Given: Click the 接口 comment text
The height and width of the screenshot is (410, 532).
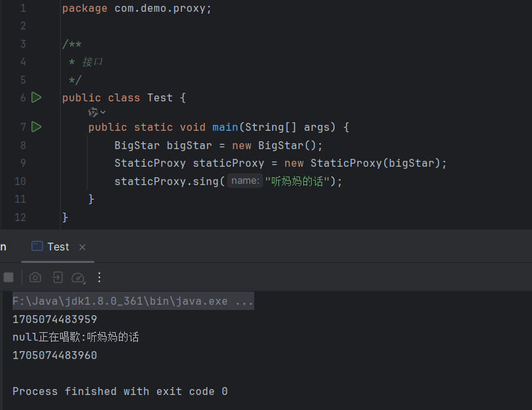Looking at the screenshot, I should [x=92, y=61].
